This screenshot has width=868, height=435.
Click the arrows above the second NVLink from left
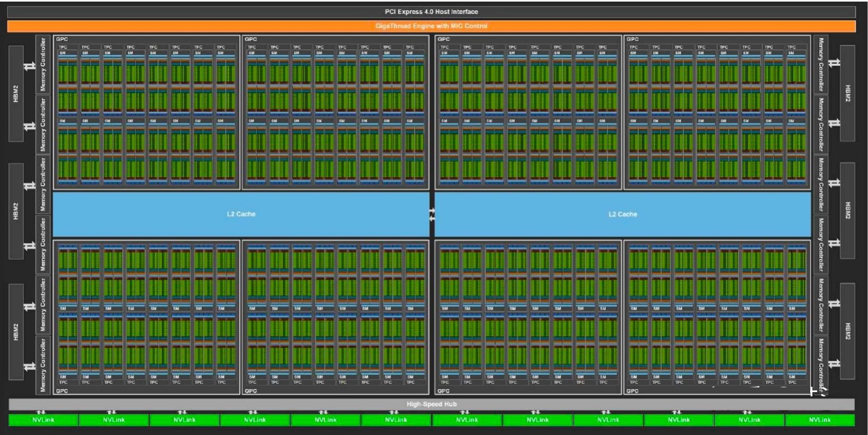111,412
